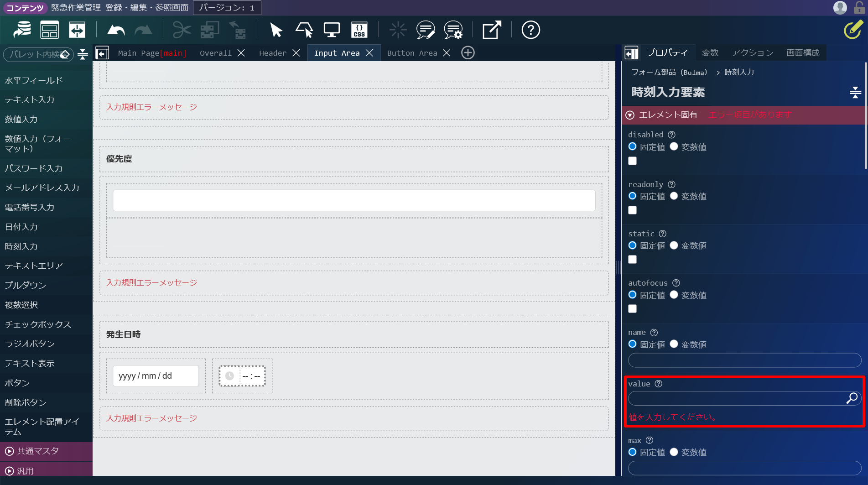Select 時刻入力 in the palette
Viewport: 868px width, 485px height.
pos(21,246)
